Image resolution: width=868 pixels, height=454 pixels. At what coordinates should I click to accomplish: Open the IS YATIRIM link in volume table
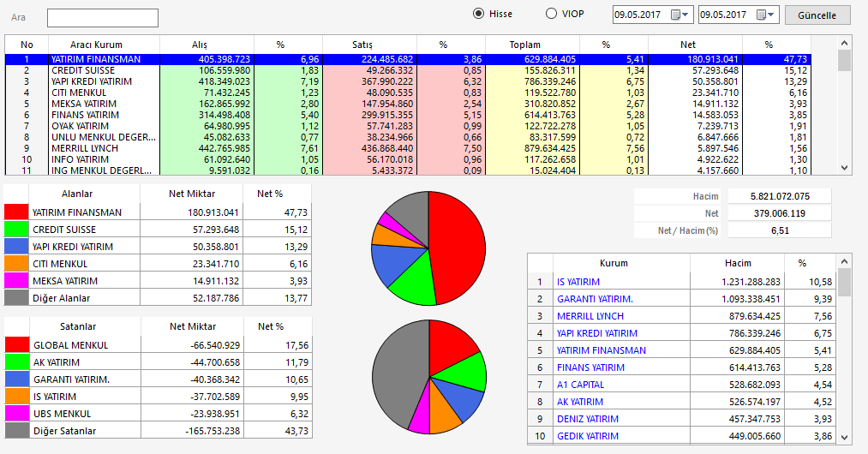pyautogui.click(x=578, y=282)
